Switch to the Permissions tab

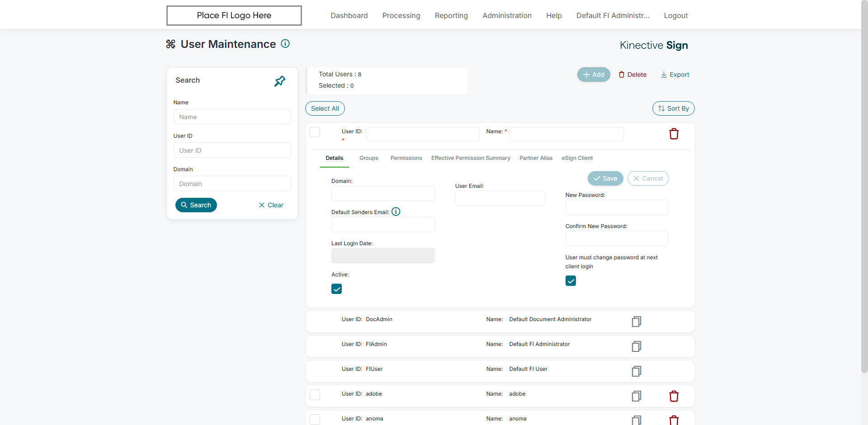click(406, 158)
